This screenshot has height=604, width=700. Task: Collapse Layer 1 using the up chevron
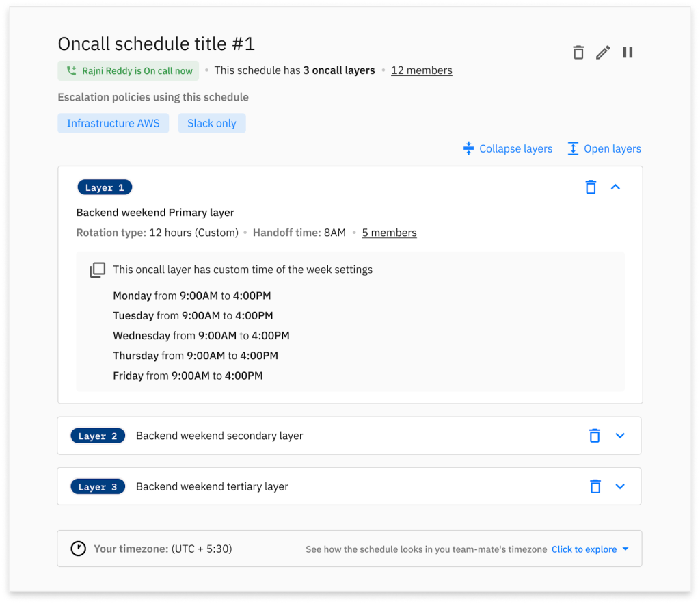(615, 187)
